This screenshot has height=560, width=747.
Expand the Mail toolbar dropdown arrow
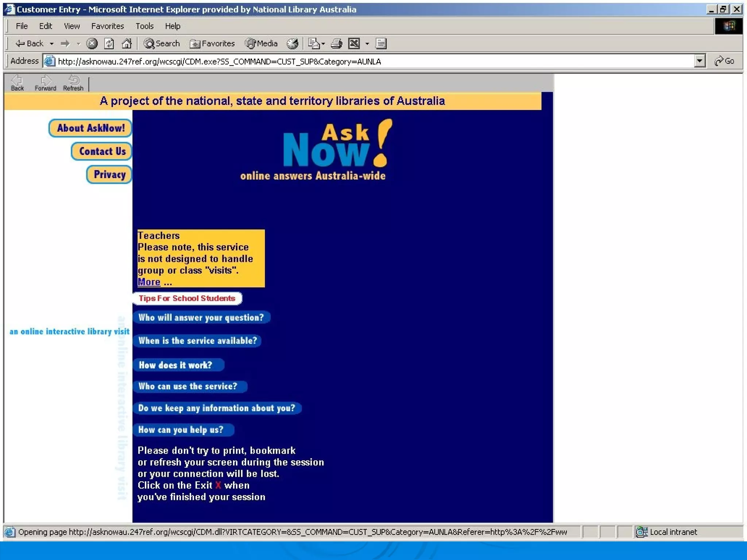(323, 44)
